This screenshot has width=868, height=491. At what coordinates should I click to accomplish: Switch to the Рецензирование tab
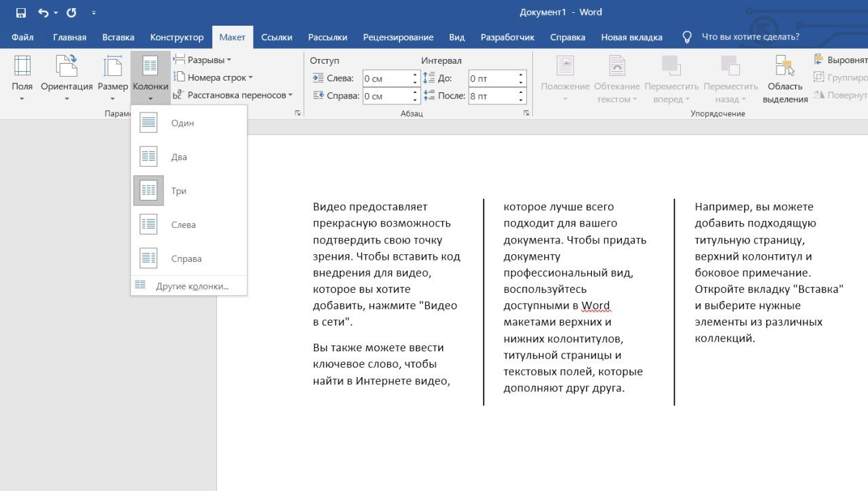pyautogui.click(x=397, y=37)
